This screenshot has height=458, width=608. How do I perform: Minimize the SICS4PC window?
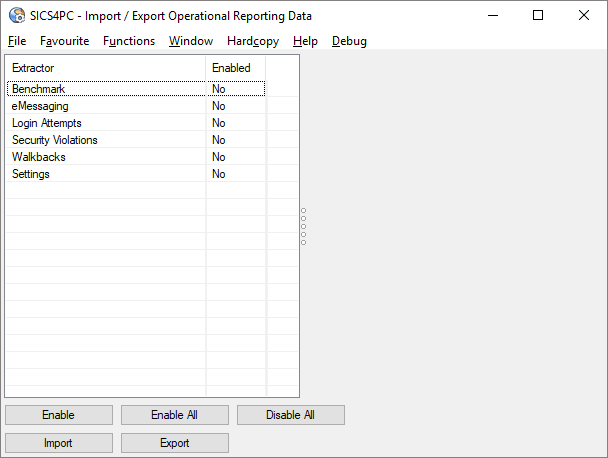493,16
